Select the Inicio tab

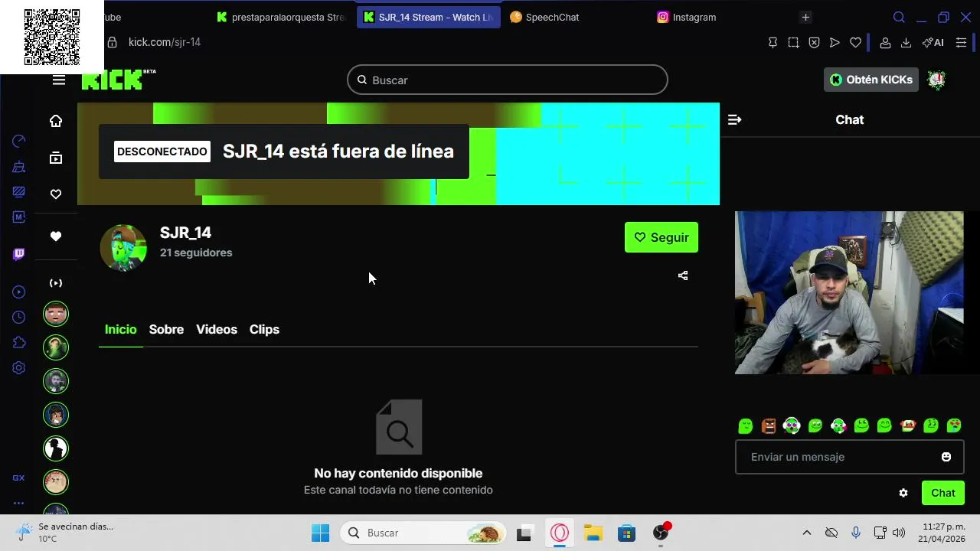[120, 329]
